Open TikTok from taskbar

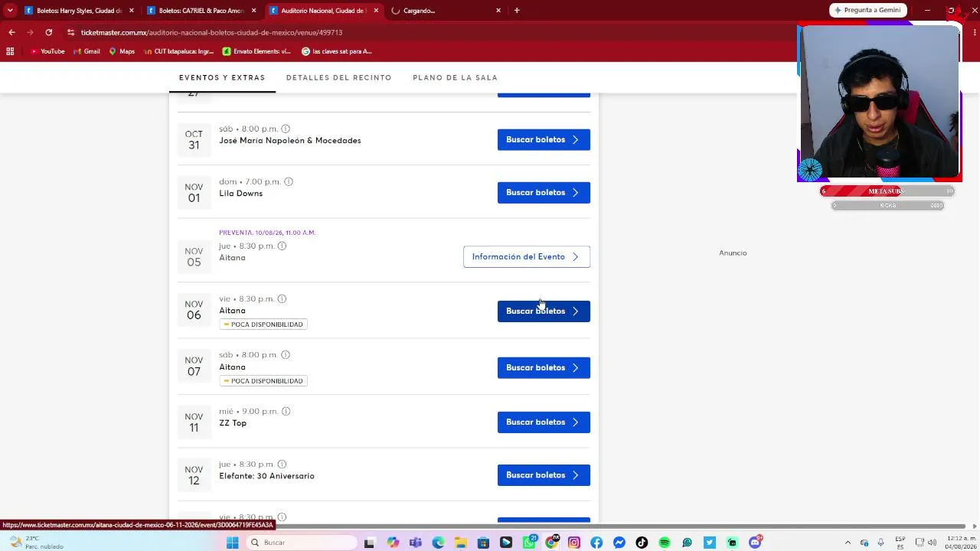[642, 543]
